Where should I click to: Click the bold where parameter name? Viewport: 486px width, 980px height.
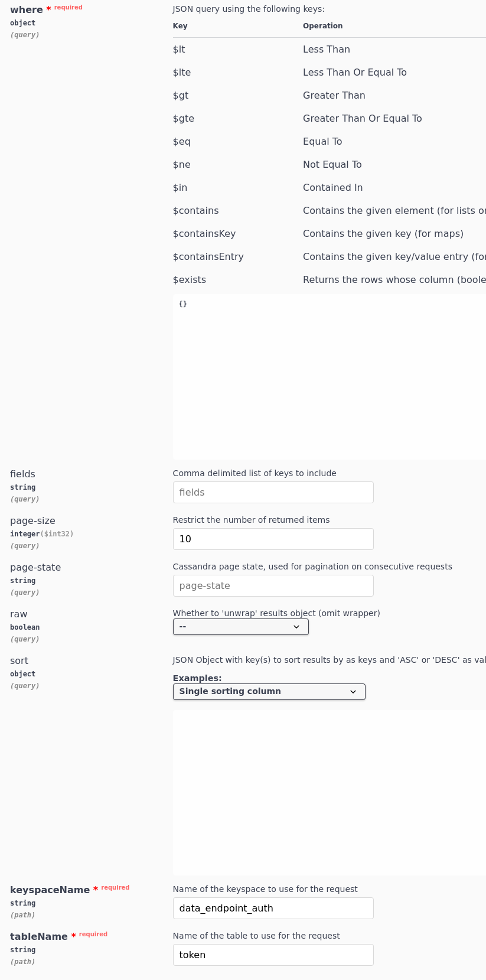tap(27, 9)
